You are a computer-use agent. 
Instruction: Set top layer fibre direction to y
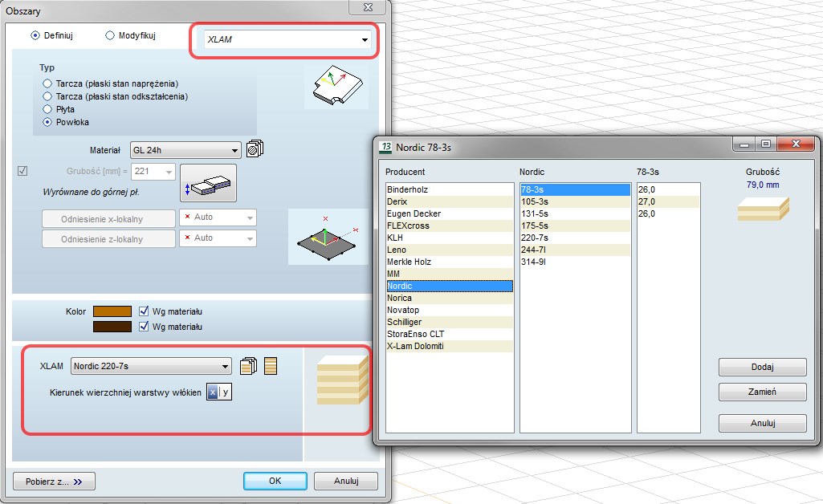point(226,392)
